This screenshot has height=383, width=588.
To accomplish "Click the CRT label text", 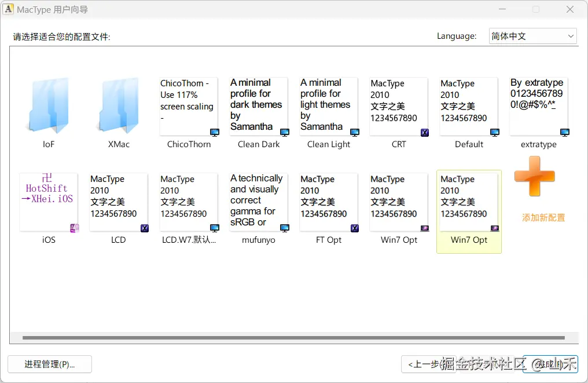I will (399, 144).
